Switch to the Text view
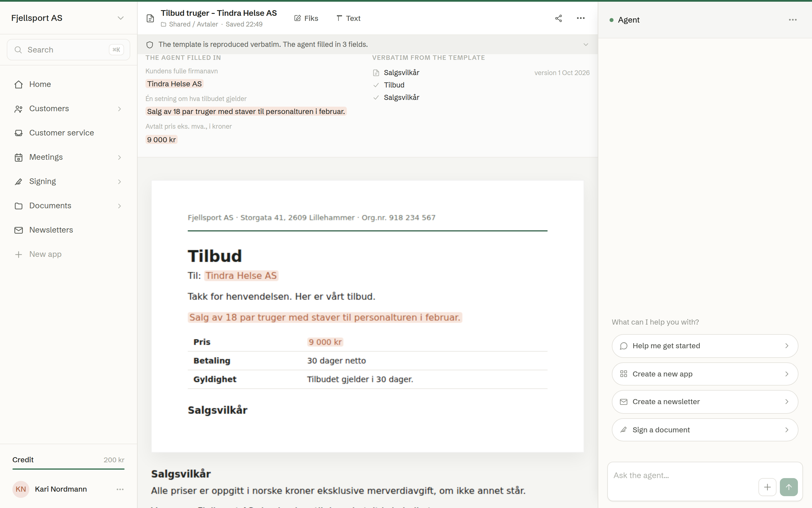The height and width of the screenshot is (508, 812). pos(348,18)
